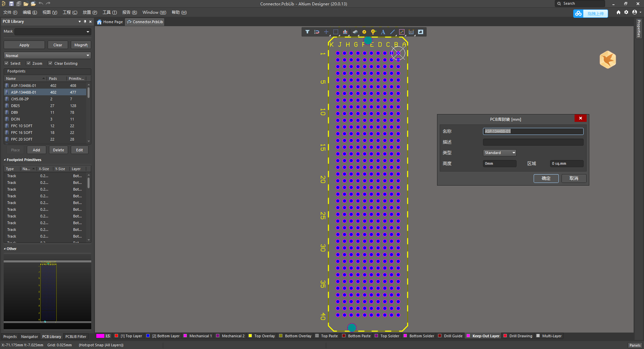Screen dimensions: 644x349
Task: Click the 高度 height input field
Action: pyautogui.click(x=499, y=163)
